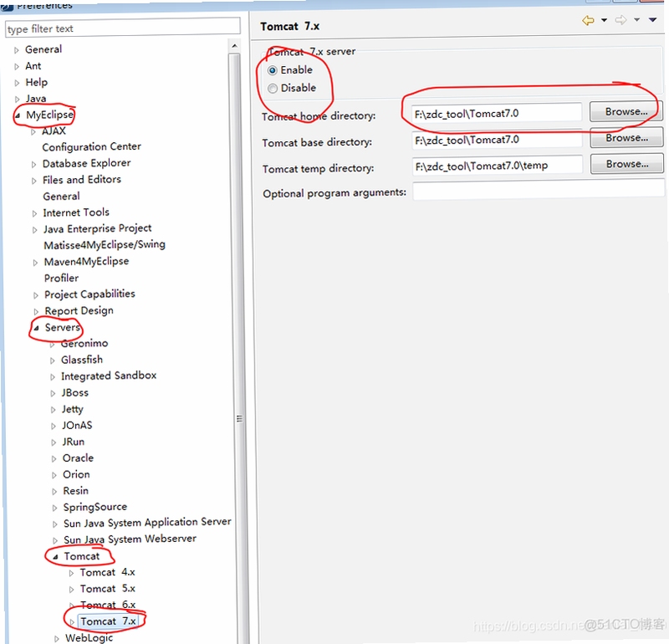Expand the Report Design node

tap(36, 311)
